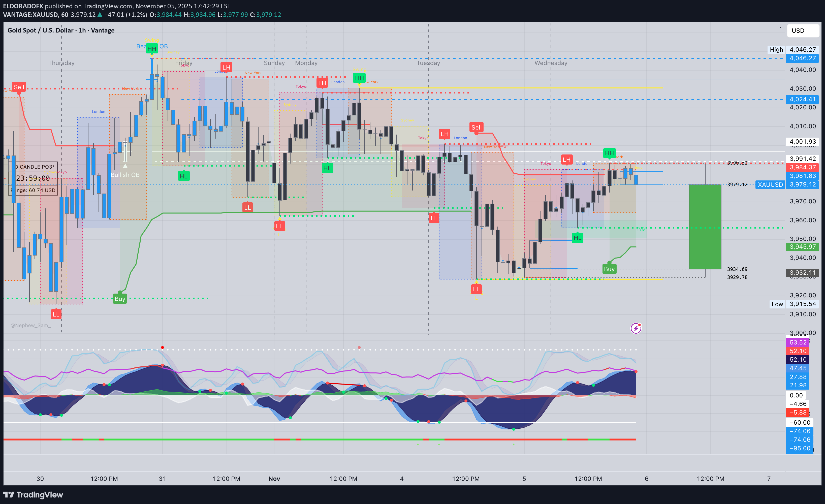The width and height of the screenshot is (825, 504).
Task: Click the red dot atop oscillator near 31
Action: [162, 348]
